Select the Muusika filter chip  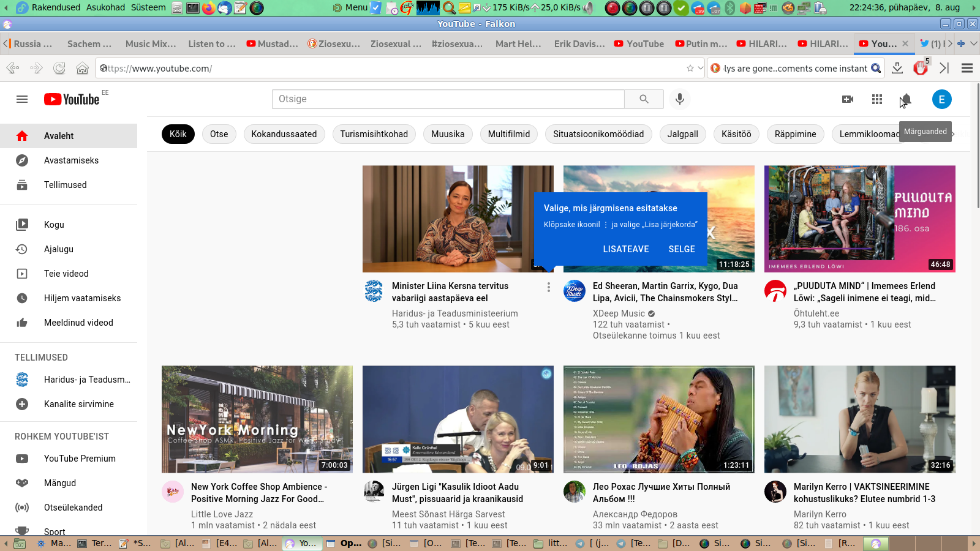(x=448, y=134)
